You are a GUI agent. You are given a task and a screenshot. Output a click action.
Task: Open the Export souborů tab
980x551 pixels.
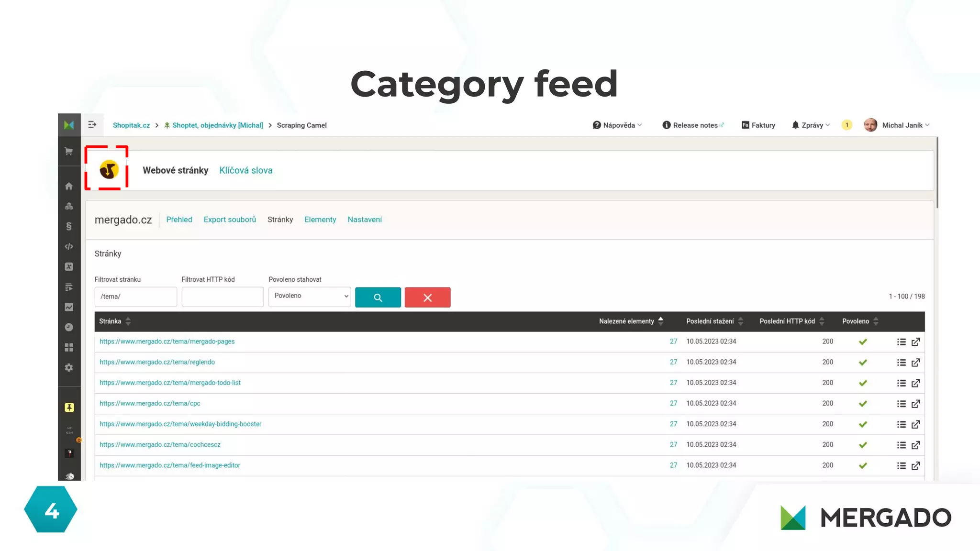click(230, 220)
